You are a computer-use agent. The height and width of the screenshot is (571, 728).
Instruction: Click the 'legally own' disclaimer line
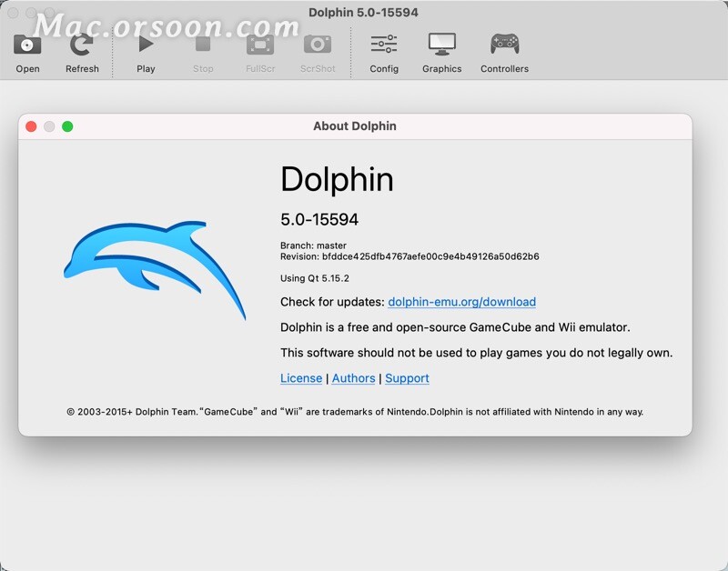point(476,353)
